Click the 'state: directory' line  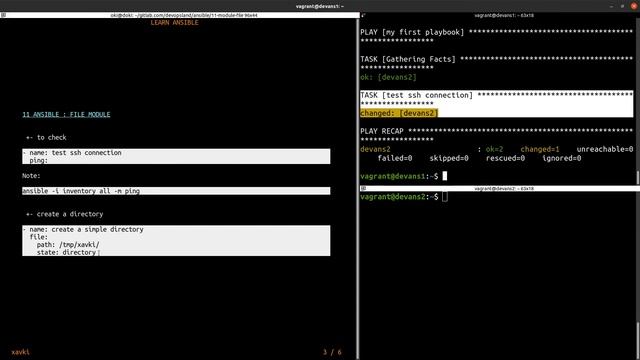click(66, 253)
